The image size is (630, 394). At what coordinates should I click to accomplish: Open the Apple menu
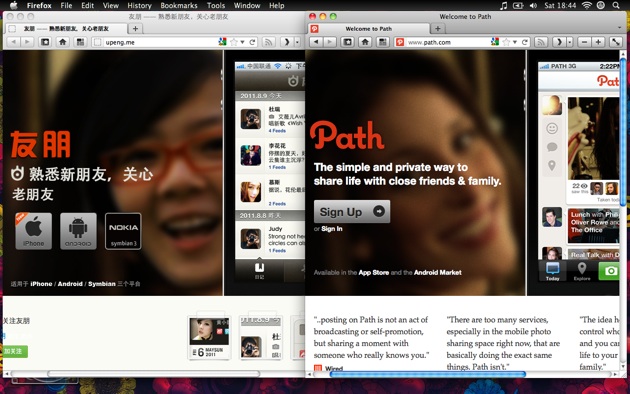(13, 5)
